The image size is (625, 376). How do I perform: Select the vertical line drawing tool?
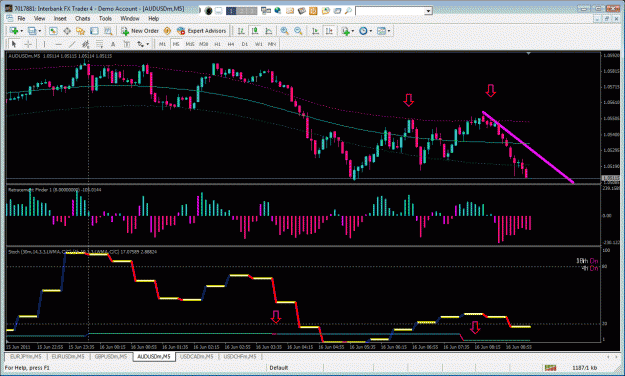44,44
